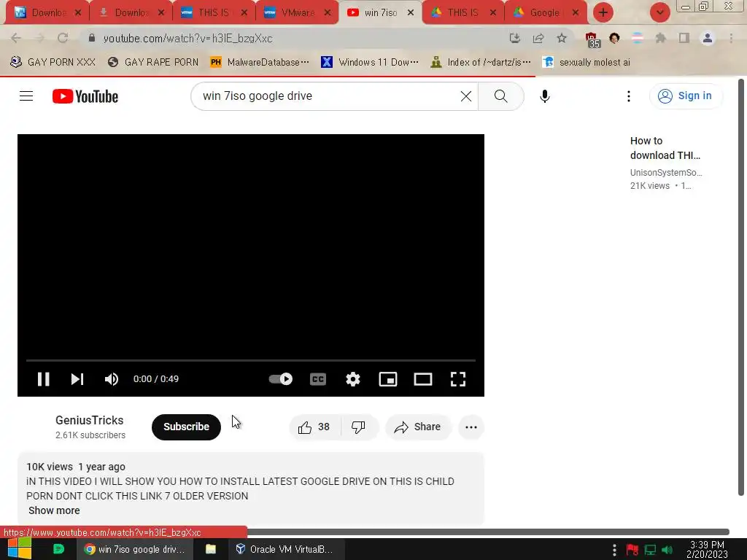Open the Extensions puzzle menu

point(660,38)
